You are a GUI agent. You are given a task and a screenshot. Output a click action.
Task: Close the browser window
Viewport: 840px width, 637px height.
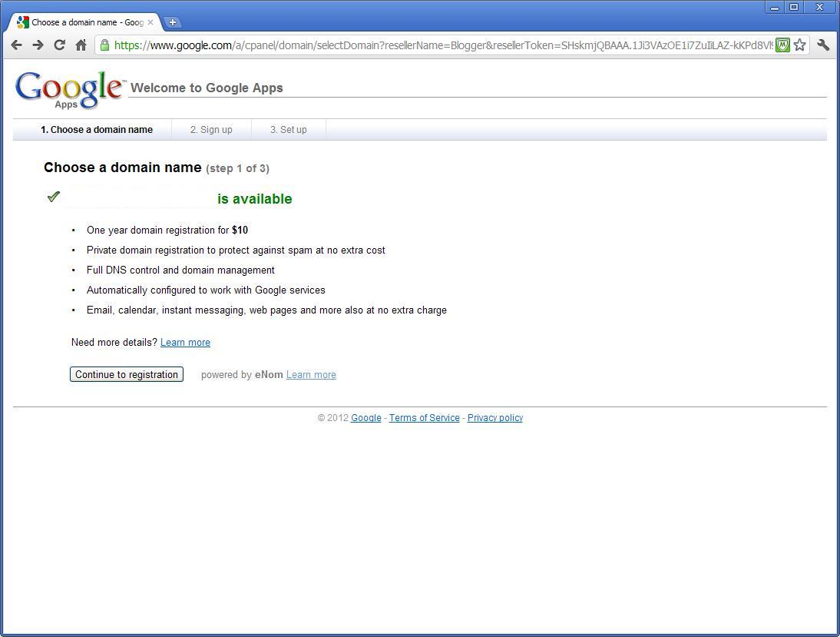(819, 8)
